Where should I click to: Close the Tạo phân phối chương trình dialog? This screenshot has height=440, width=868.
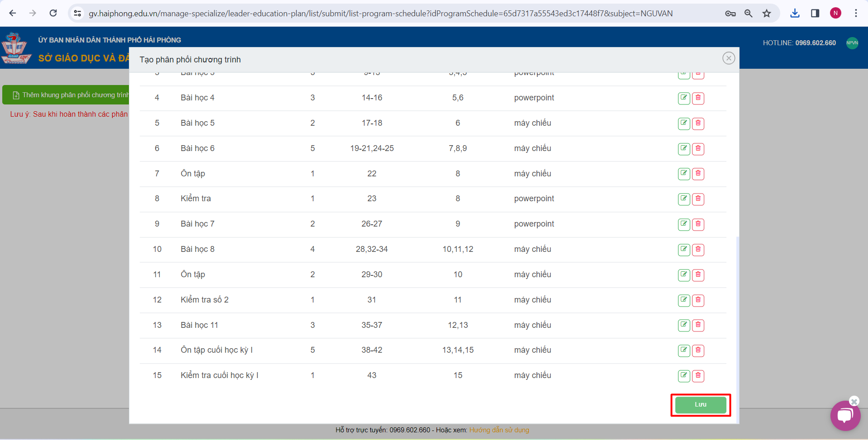(728, 58)
